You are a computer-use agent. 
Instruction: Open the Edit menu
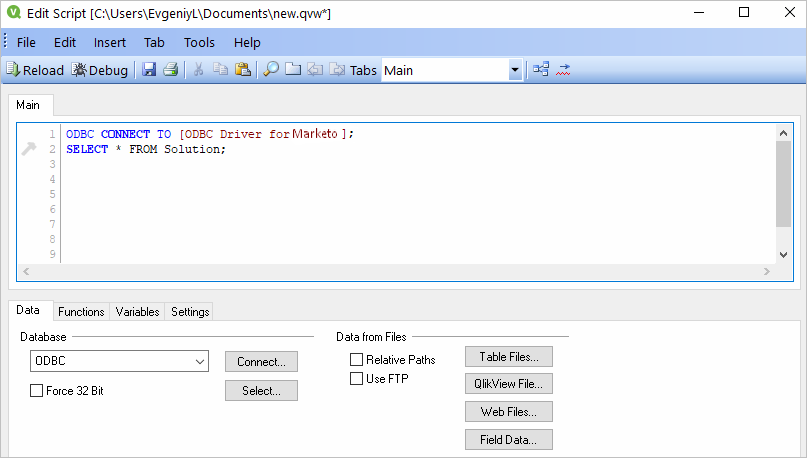(x=65, y=42)
